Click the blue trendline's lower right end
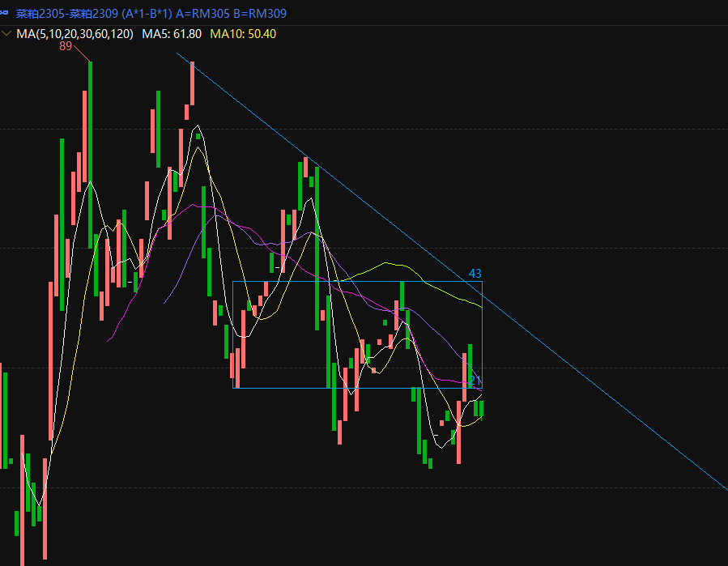Screen dimensions: 728x566 726,488
